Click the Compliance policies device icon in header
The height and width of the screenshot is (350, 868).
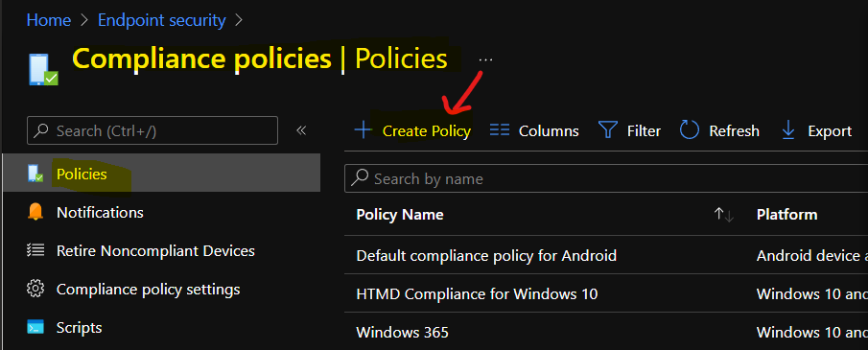point(44,69)
